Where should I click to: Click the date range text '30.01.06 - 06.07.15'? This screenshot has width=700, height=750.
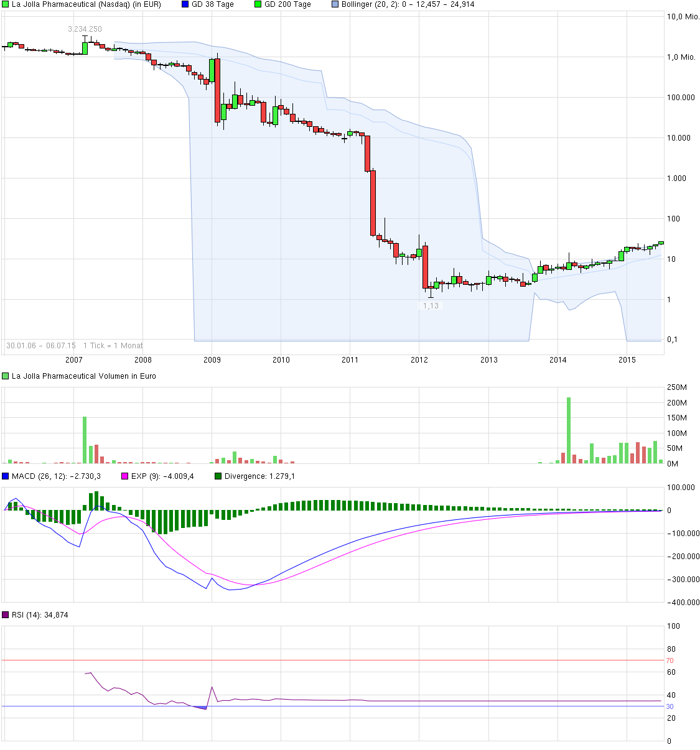[x=41, y=346]
